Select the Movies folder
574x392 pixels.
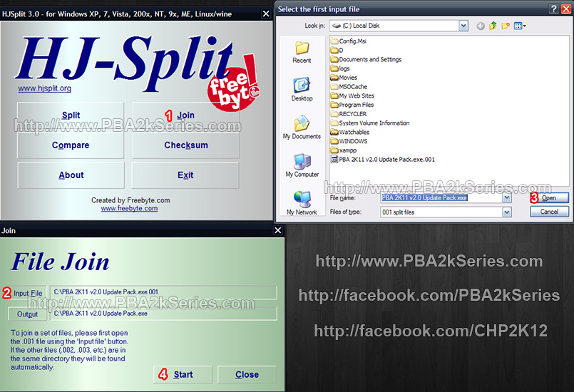click(x=344, y=78)
